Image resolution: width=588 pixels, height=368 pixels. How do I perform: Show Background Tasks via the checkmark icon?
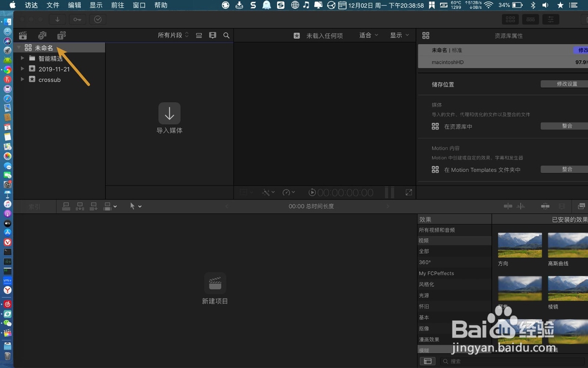98,19
